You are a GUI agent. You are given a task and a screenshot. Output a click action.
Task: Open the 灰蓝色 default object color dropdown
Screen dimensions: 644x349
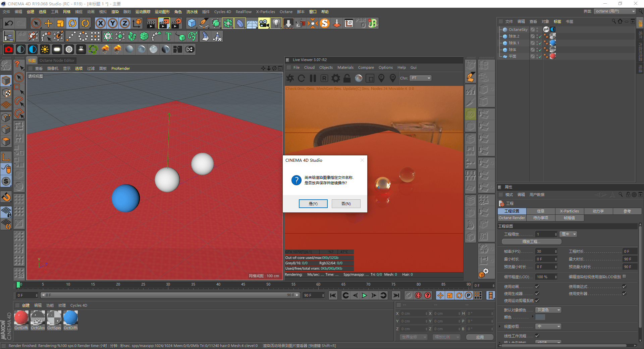(548, 310)
